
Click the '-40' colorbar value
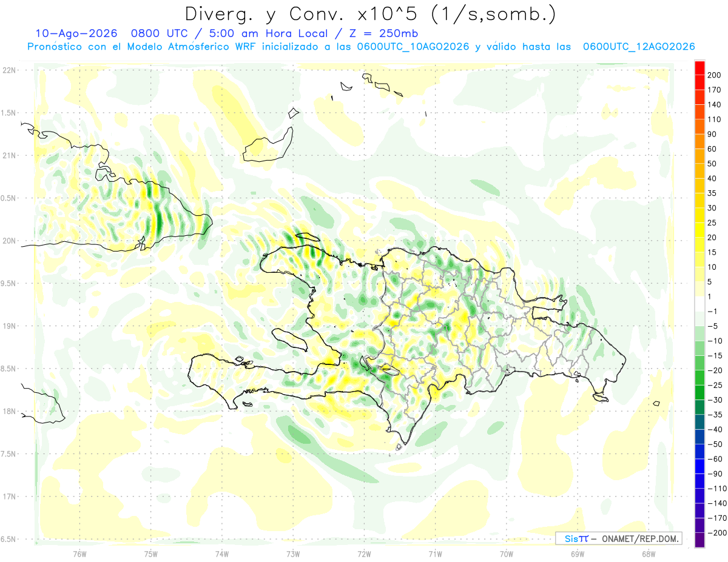coord(715,430)
